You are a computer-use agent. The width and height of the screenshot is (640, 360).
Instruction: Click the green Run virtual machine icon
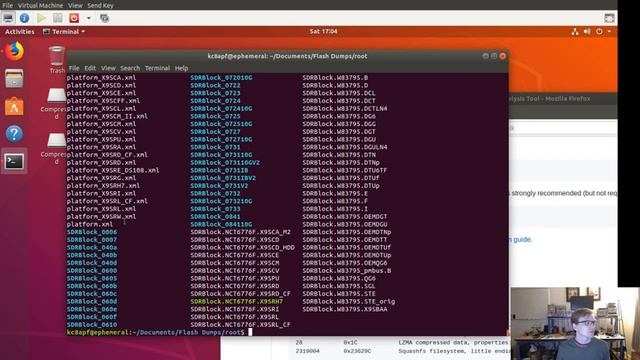click(x=41, y=18)
